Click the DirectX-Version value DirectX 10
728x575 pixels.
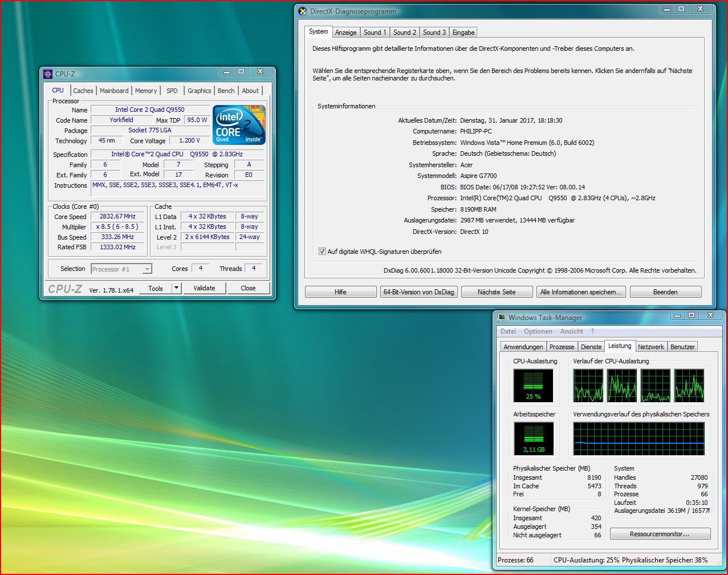pyautogui.click(x=474, y=232)
